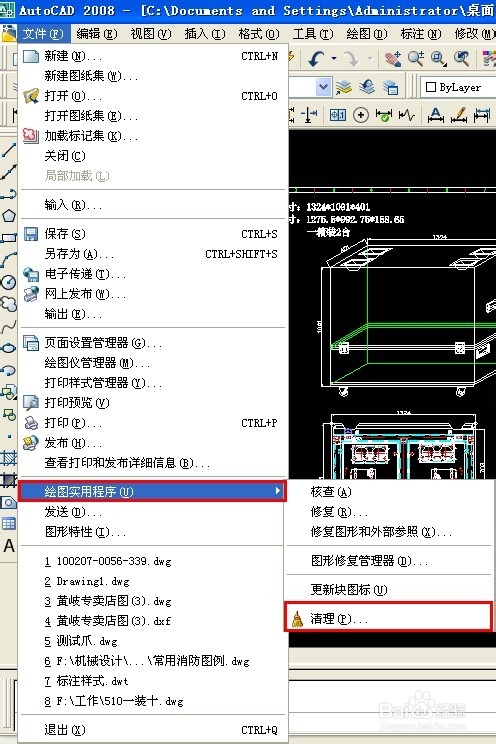Image resolution: width=496 pixels, height=744 pixels.
Task: Click the Jogged linear dimension icon
Action: point(406,115)
